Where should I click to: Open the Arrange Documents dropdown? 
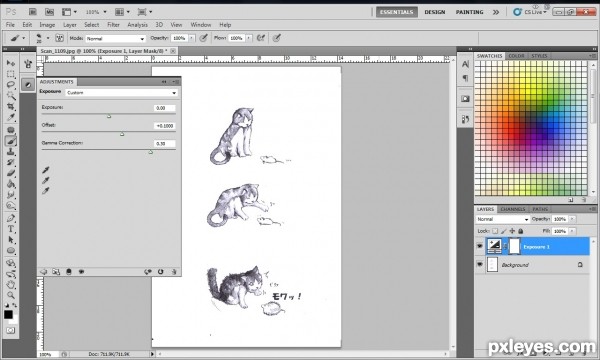point(122,12)
